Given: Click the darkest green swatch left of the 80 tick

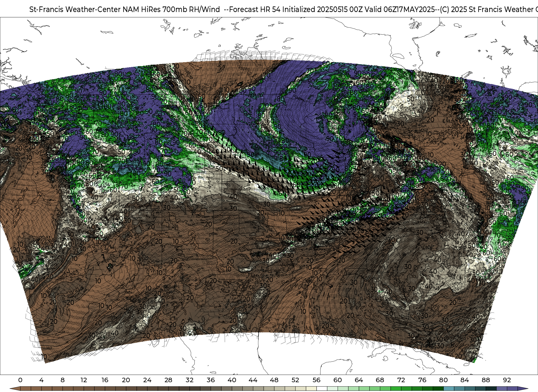Looking at the screenshot, I should [438, 389].
